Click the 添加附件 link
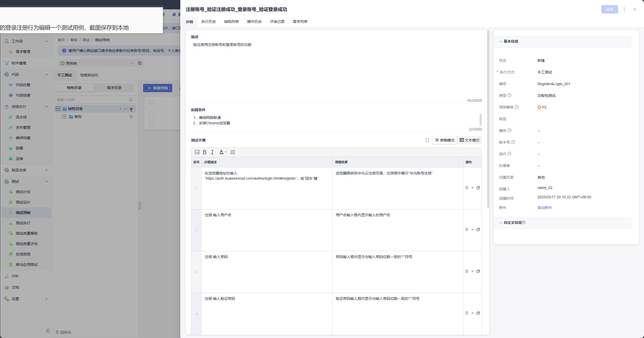This screenshot has height=338, width=644. [x=545, y=208]
